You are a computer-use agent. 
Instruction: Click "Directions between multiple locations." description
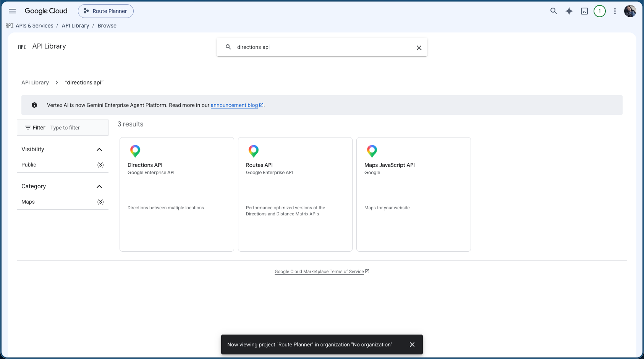point(166,208)
